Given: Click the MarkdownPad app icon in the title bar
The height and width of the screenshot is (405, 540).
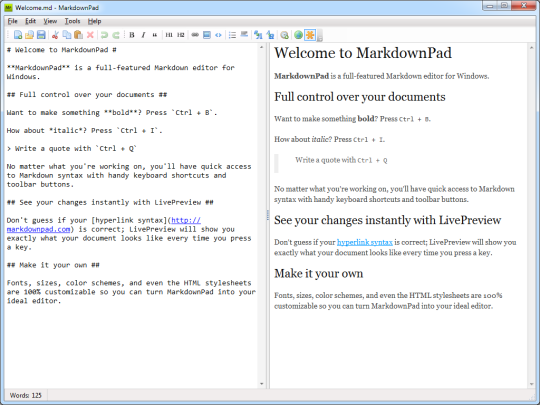Looking at the screenshot, I should [x=8, y=7].
